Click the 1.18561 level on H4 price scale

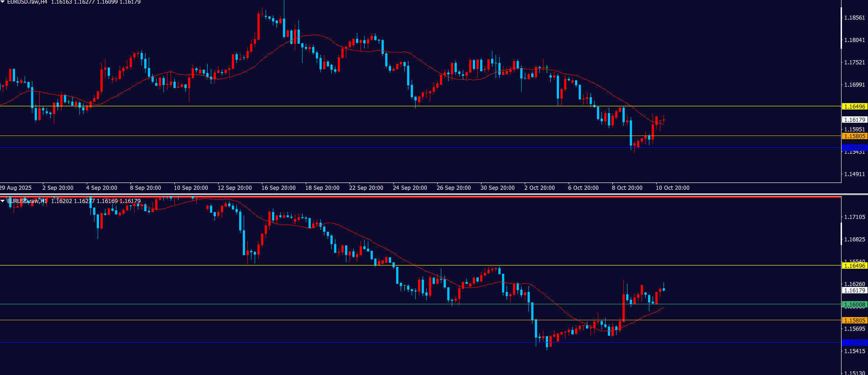pyautogui.click(x=854, y=18)
